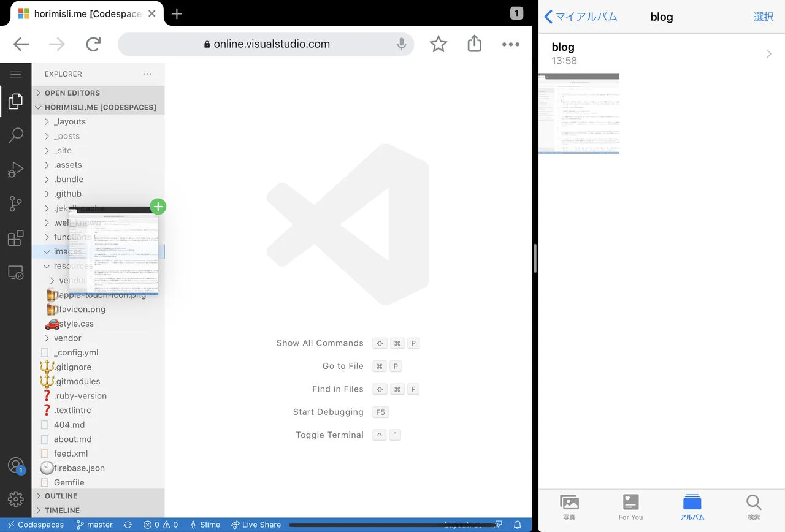Expand the _posts folder
The image size is (785, 532).
point(98,136)
